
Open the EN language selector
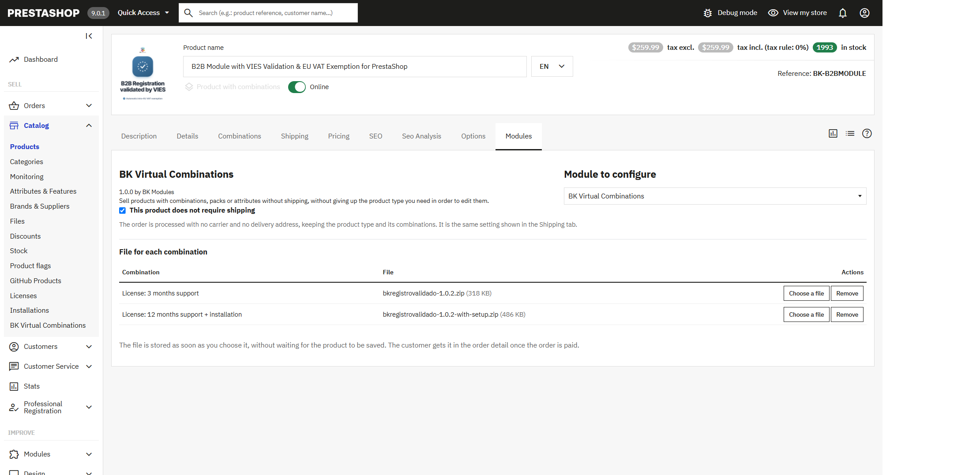click(552, 67)
